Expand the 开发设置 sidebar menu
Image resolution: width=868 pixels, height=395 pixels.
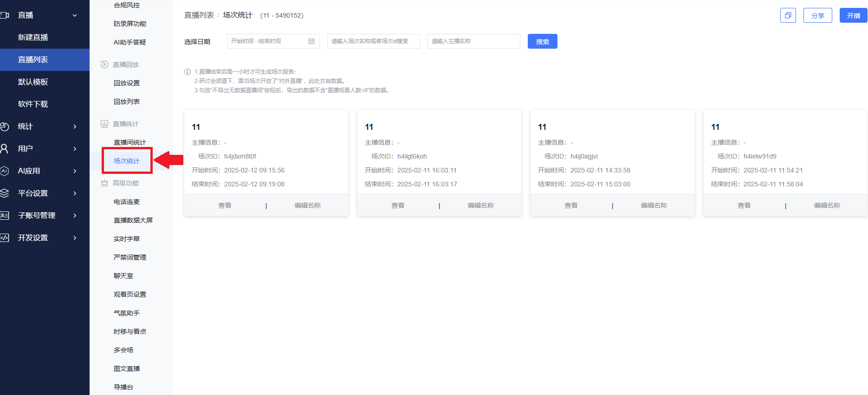coord(75,238)
